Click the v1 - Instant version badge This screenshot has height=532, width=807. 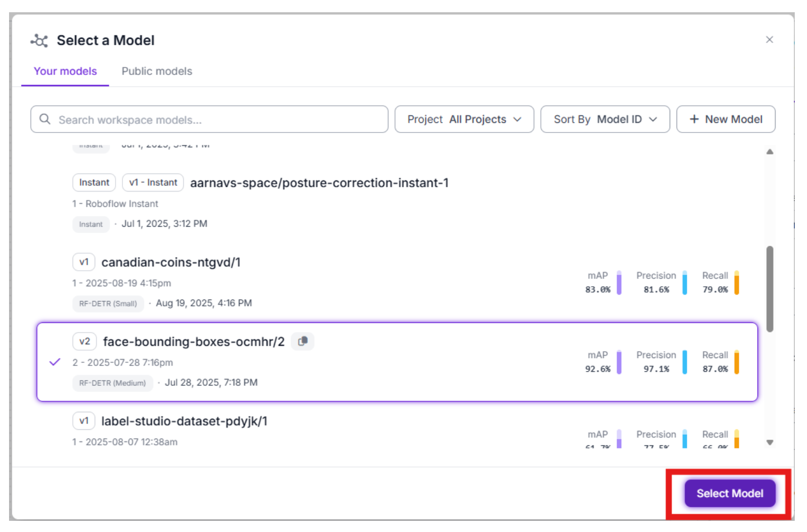coord(153,182)
